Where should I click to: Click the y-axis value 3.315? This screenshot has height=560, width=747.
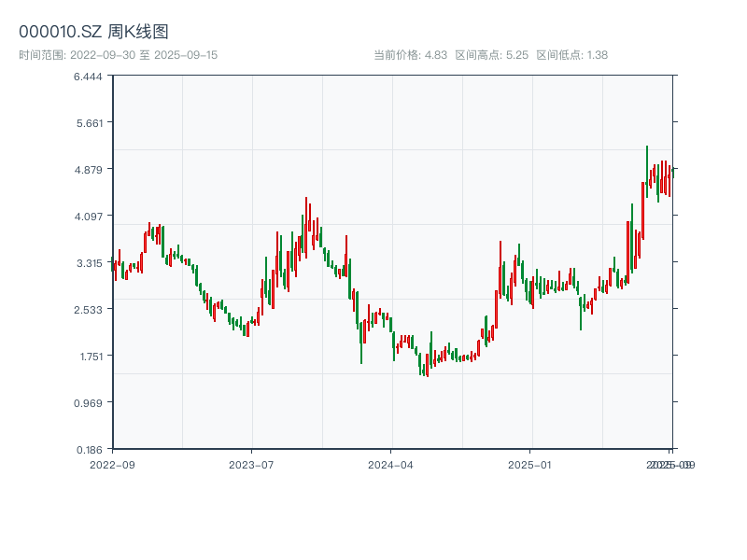90,263
